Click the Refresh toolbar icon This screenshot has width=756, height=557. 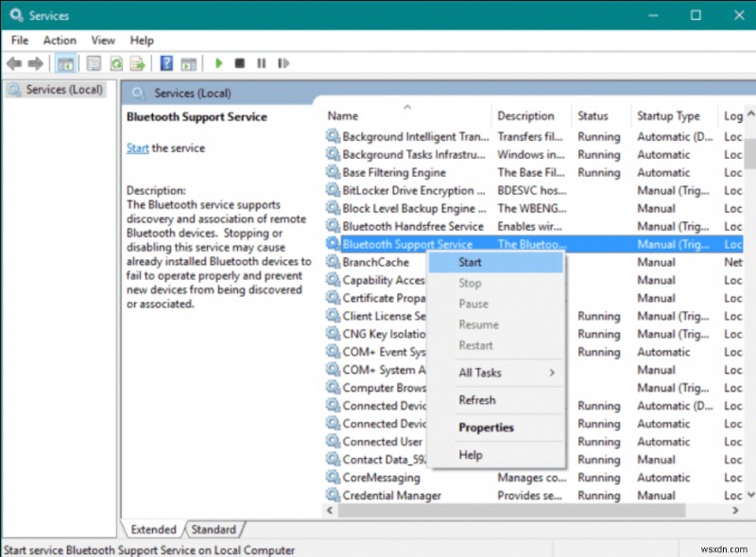pyautogui.click(x=115, y=63)
